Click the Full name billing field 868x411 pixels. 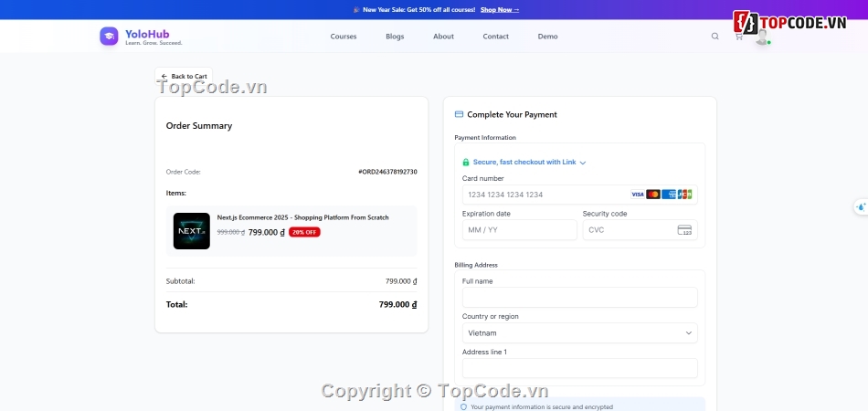pyautogui.click(x=579, y=298)
